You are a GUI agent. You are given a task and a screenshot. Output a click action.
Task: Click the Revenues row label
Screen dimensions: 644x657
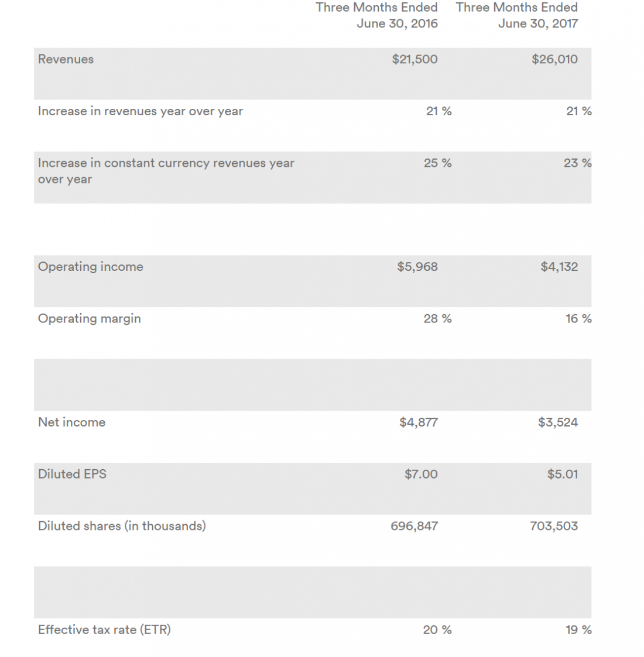(x=66, y=59)
